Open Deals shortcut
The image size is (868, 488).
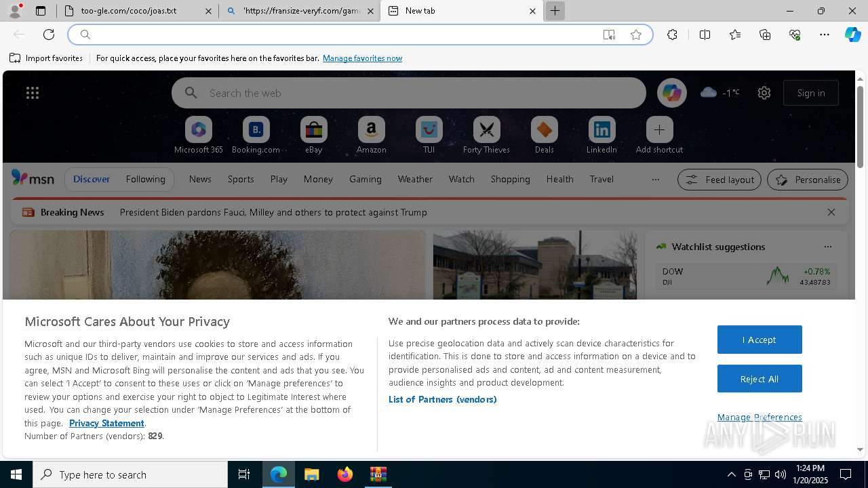tap(544, 136)
